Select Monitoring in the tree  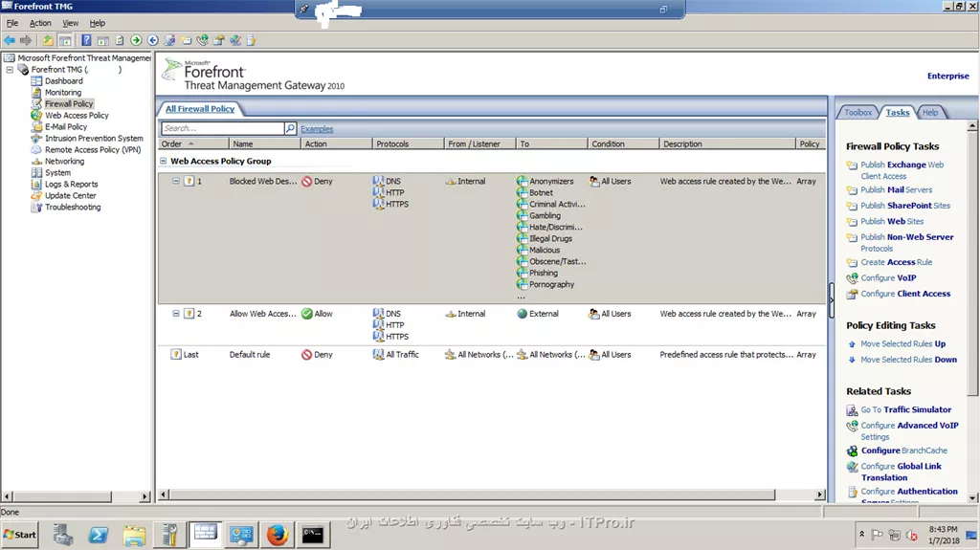click(x=63, y=93)
